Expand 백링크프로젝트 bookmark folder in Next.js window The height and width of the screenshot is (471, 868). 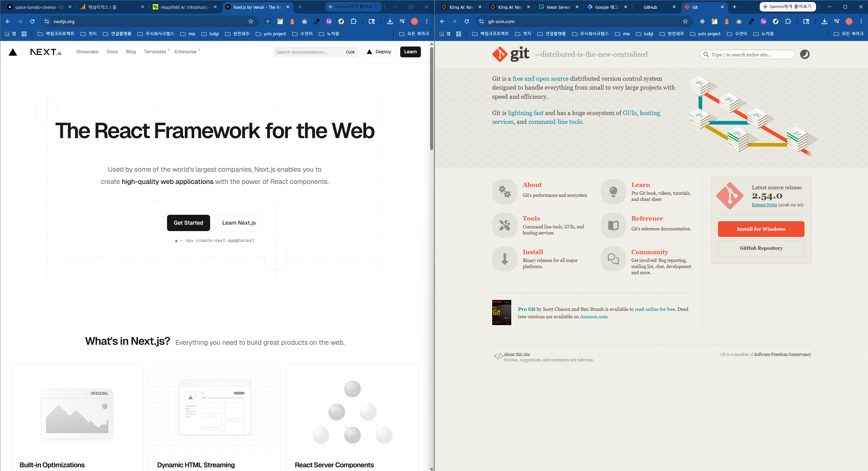coord(56,34)
